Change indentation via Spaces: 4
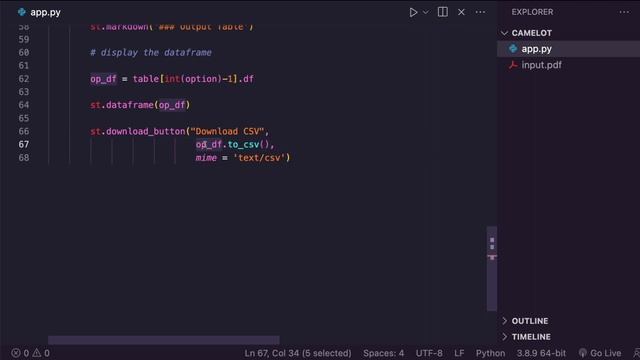Screen dimensions: 640x360 (x=383, y=353)
